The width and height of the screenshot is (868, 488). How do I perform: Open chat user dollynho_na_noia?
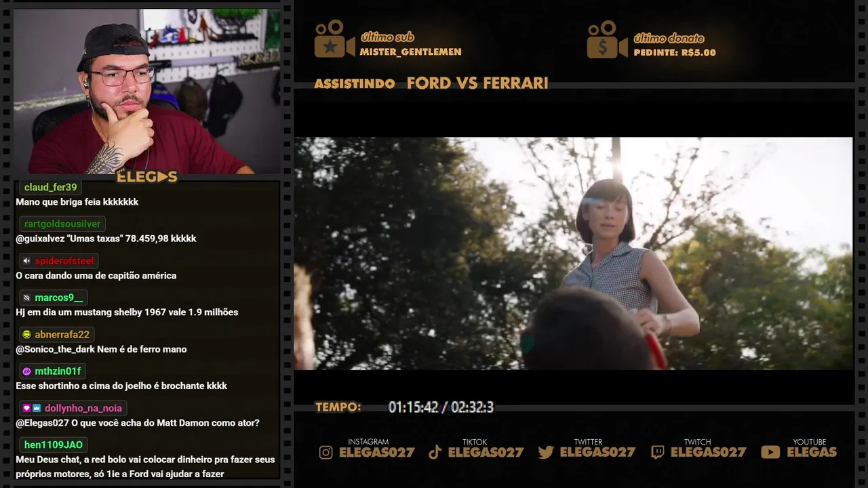pyautogui.click(x=83, y=408)
